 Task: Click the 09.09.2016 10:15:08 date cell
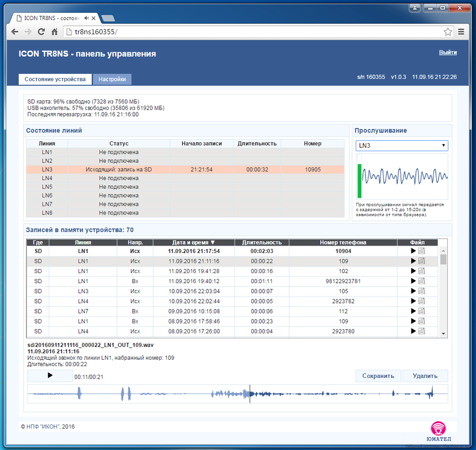click(193, 311)
